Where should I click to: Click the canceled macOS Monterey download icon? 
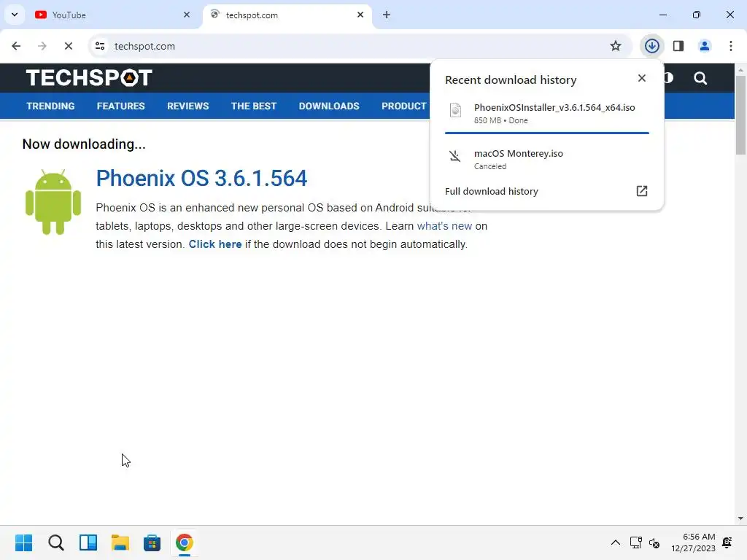coord(455,156)
